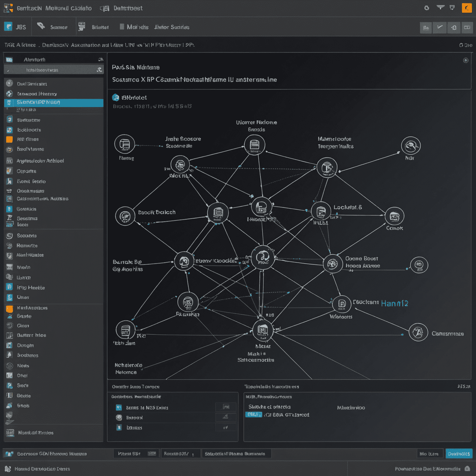Click the icon at the bottom bar's right end
This screenshot has height=476, width=476.
[467, 469]
